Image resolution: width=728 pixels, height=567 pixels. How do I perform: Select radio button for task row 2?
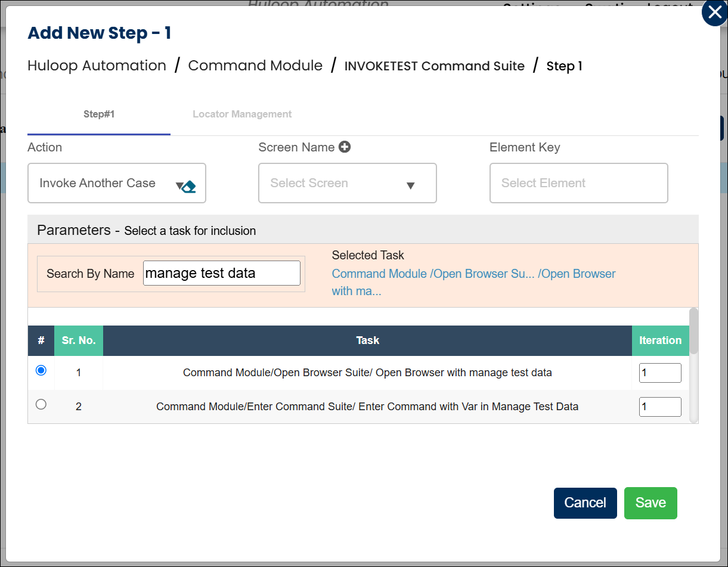41,404
